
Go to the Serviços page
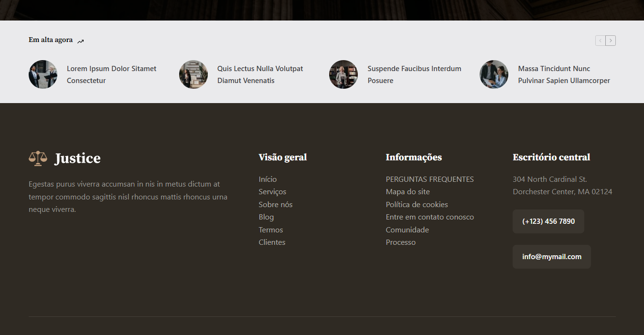[272, 192]
